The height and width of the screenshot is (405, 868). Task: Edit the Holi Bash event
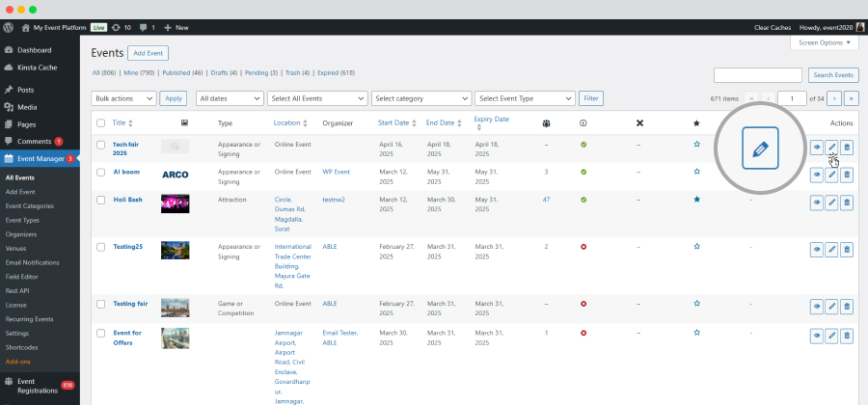pyautogui.click(x=831, y=202)
